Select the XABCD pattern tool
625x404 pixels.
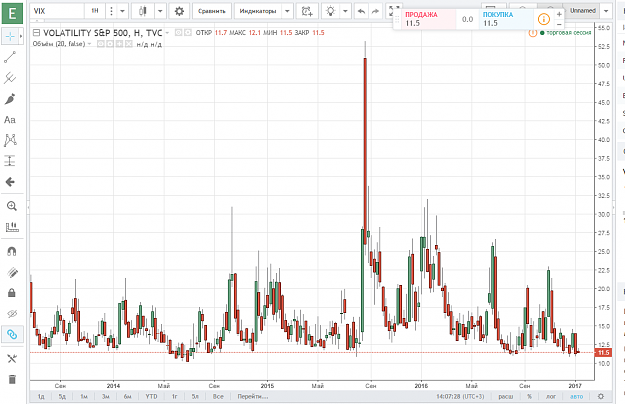[10, 140]
